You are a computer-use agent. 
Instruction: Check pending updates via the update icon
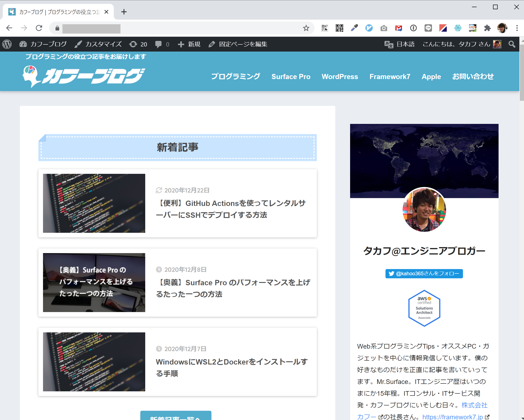[133, 44]
